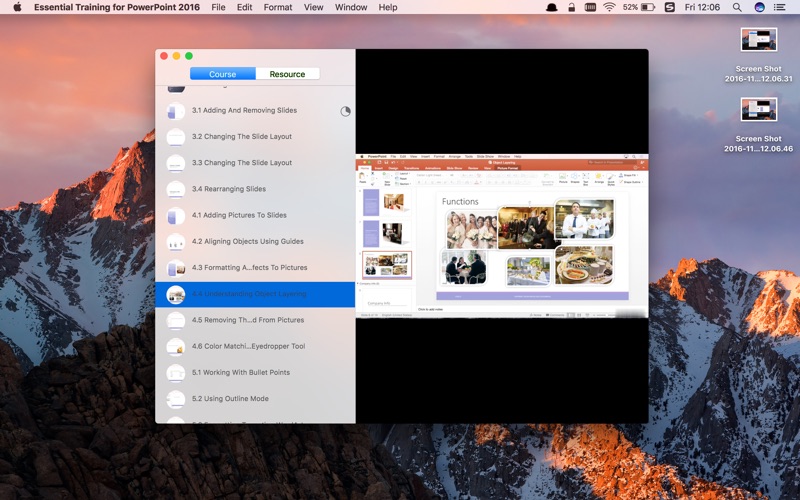Open the Edit menu

244,7
